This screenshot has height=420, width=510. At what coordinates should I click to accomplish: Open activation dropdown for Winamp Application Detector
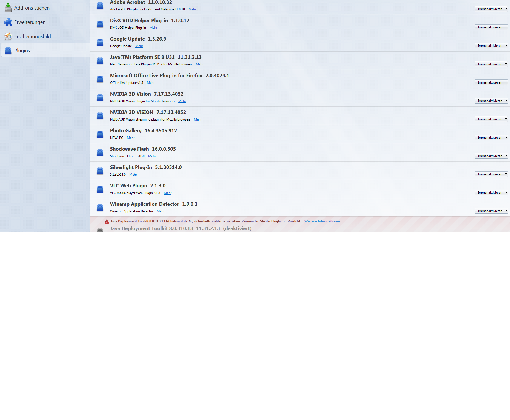[x=491, y=211]
